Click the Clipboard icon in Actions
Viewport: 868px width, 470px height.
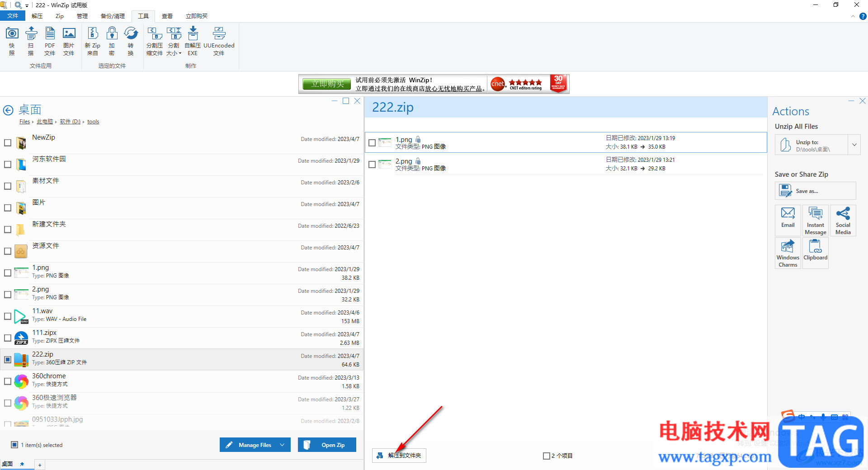point(816,253)
